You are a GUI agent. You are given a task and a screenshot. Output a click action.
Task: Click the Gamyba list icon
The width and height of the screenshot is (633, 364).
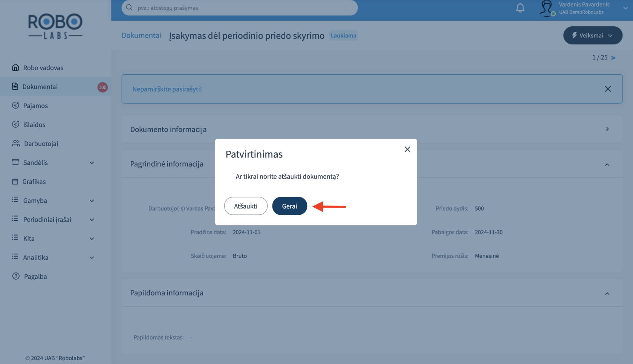pos(15,199)
